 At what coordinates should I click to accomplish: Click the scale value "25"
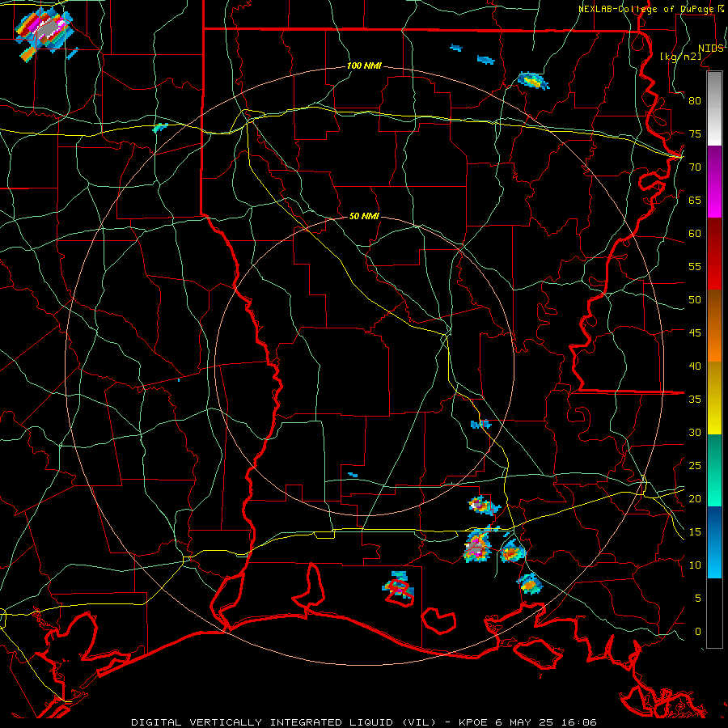pos(695,465)
